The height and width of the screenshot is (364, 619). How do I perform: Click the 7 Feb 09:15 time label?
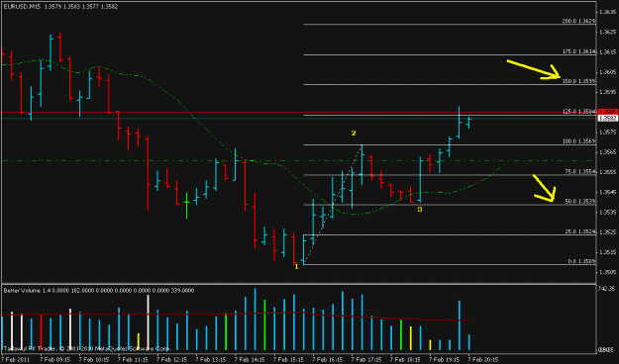point(54,360)
